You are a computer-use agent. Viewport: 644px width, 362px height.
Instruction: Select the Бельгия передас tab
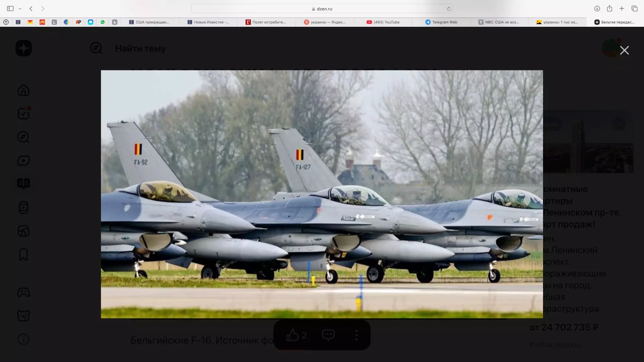614,22
